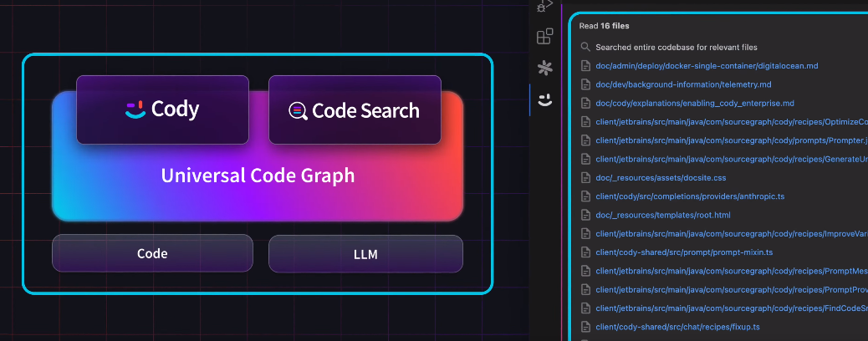This screenshot has width=868, height=341.
Task: Click the magnifier icon beside Searched entire codebase
Action: click(585, 48)
